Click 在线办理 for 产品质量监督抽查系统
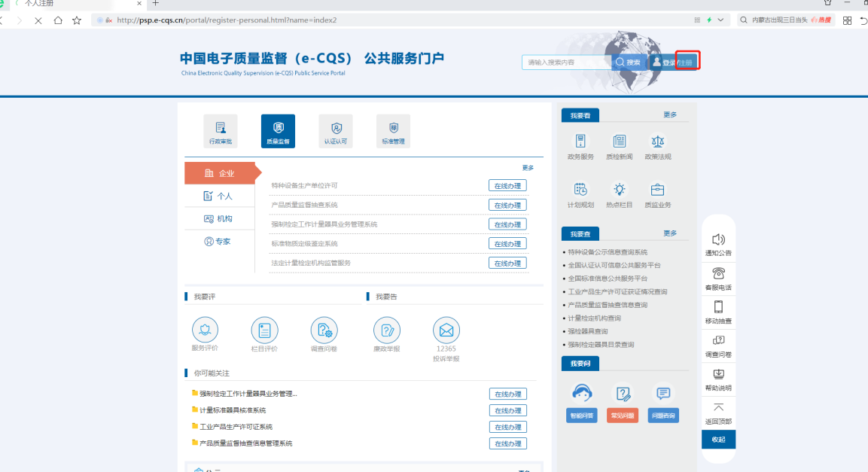Image resolution: width=868 pixels, height=472 pixels. [507, 206]
